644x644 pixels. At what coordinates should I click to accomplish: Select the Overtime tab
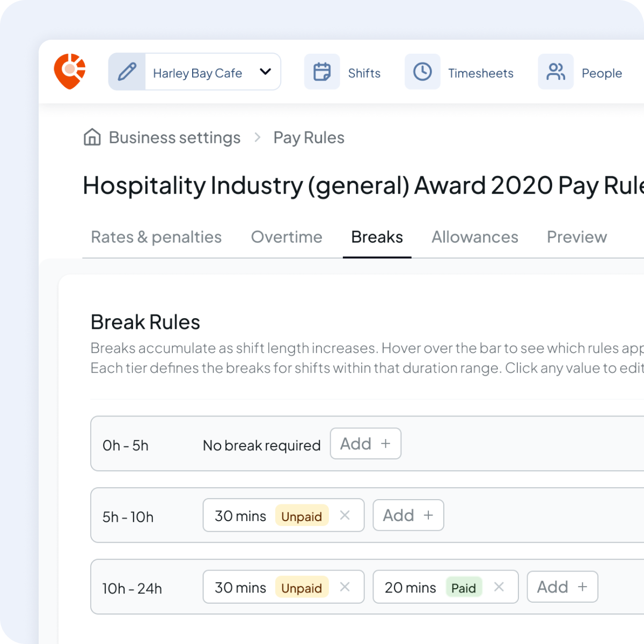click(x=287, y=237)
